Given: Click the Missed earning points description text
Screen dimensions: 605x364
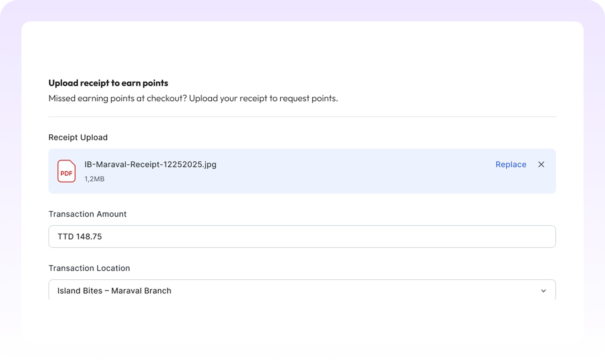Looking at the screenshot, I should pyautogui.click(x=193, y=98).
